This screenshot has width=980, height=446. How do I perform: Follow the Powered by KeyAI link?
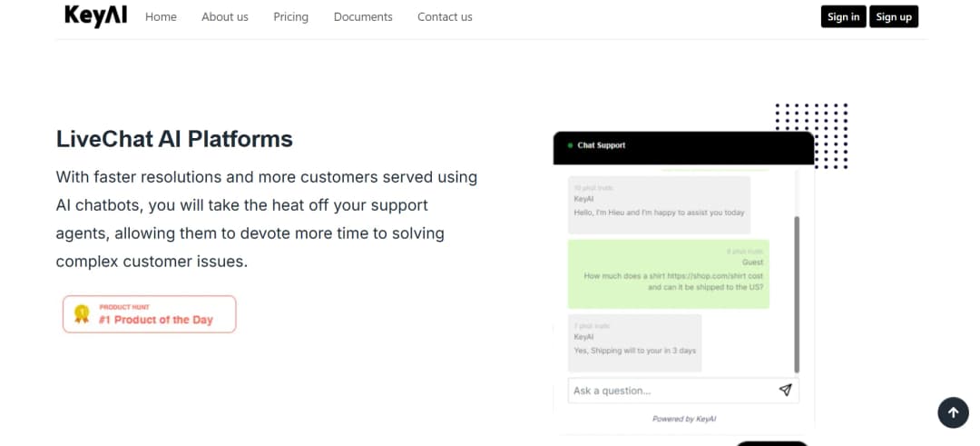[684, 419]
